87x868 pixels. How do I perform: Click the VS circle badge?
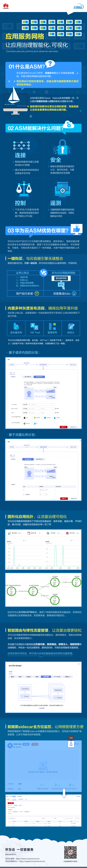pos(43,273)
